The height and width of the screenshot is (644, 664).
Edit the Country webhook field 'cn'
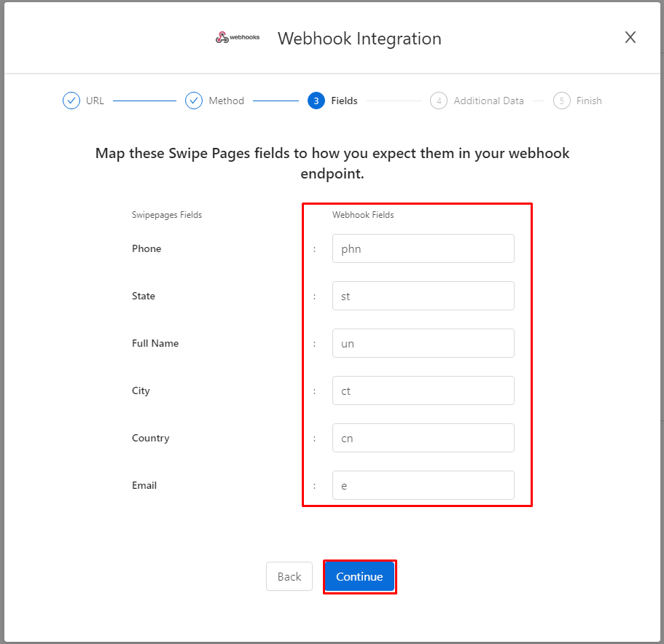(423, 438)
